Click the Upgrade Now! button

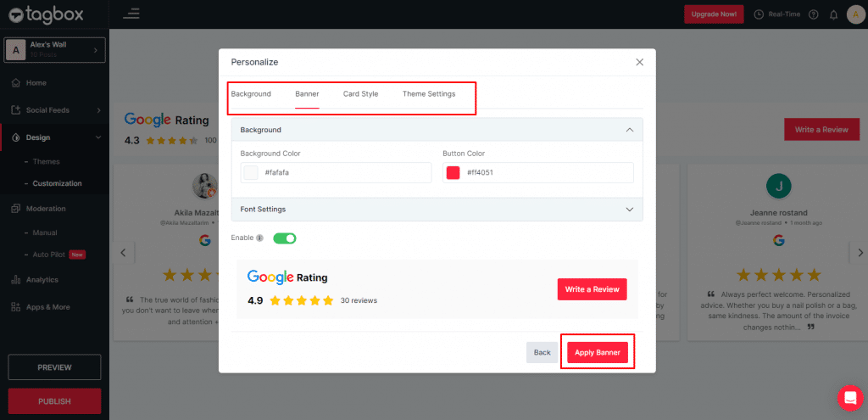[x=714, y=14]
